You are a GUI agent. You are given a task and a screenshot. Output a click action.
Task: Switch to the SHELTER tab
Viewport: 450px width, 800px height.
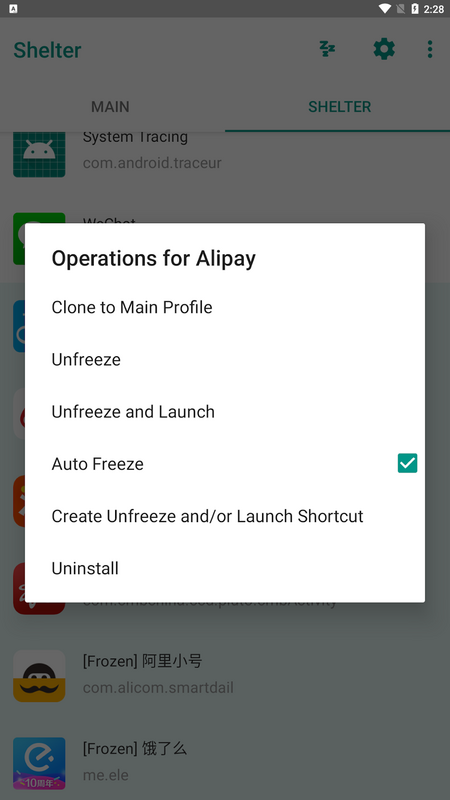point(339,107)
